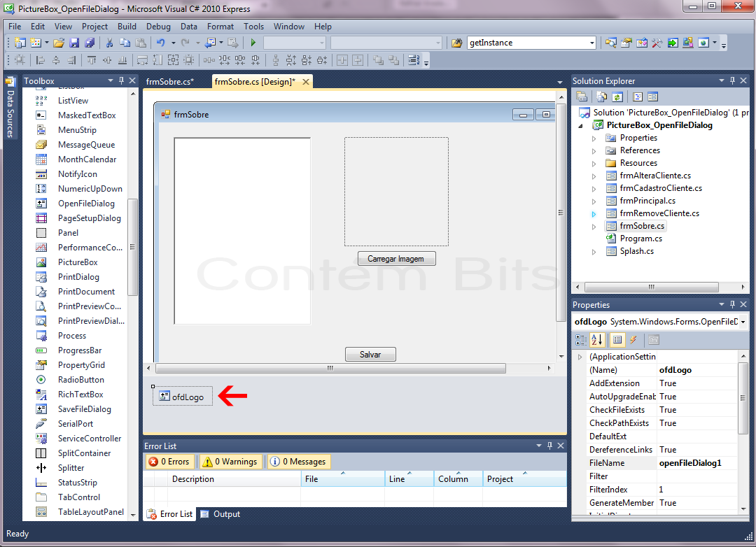Click the New Project toolbar icon
The image size is (756, 547).
tap(20, 43)
